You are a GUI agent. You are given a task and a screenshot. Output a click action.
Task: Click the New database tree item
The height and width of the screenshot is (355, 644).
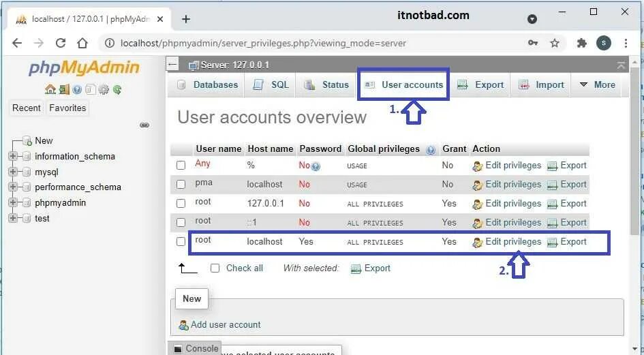point(44,140)
